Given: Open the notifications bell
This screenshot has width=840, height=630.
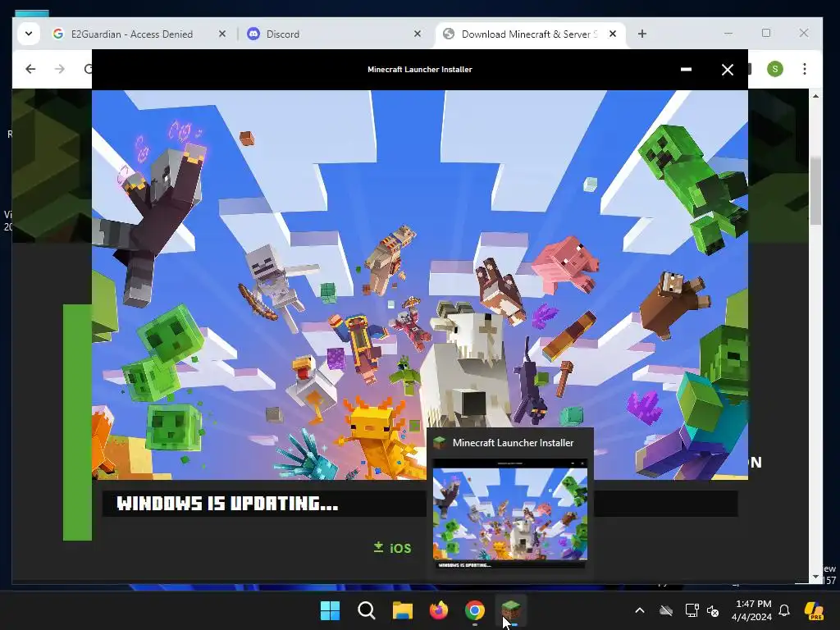Looking at the screenshot, I should [784, 610].
